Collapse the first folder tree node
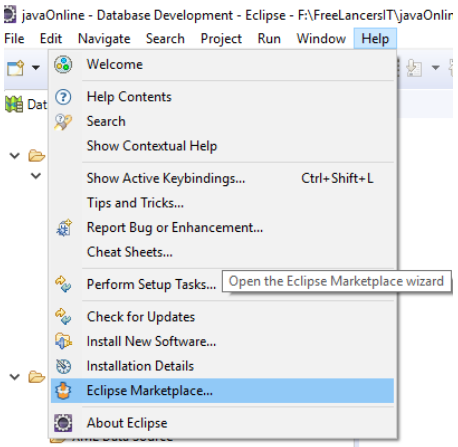Screen dimensions: 458x447 tap(15, 155)
